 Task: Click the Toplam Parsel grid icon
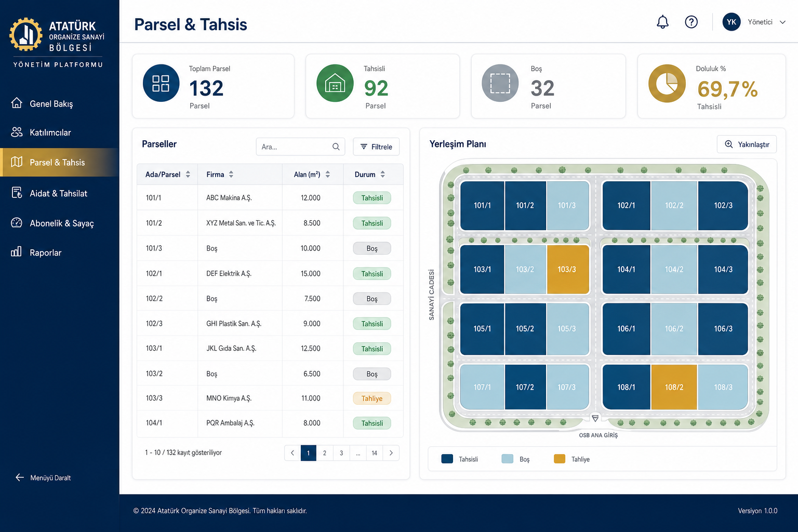[161, 83]
